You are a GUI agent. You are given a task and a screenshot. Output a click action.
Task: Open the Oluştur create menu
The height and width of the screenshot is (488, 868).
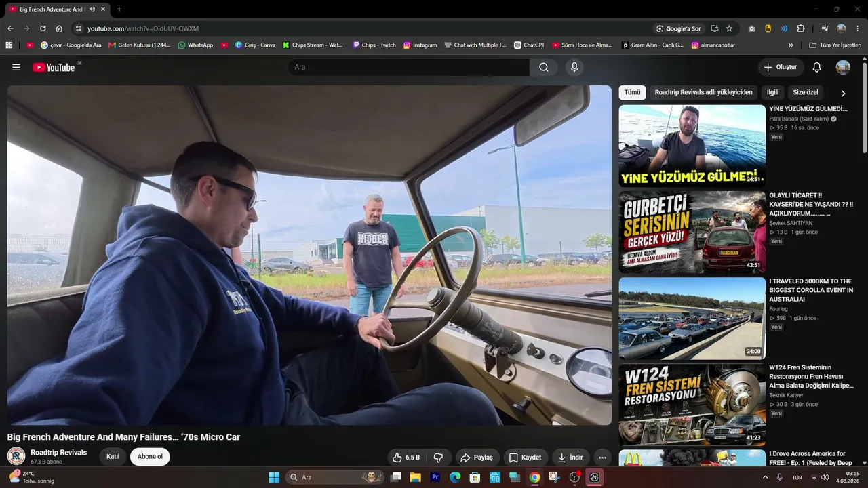[x=781, y=67]
